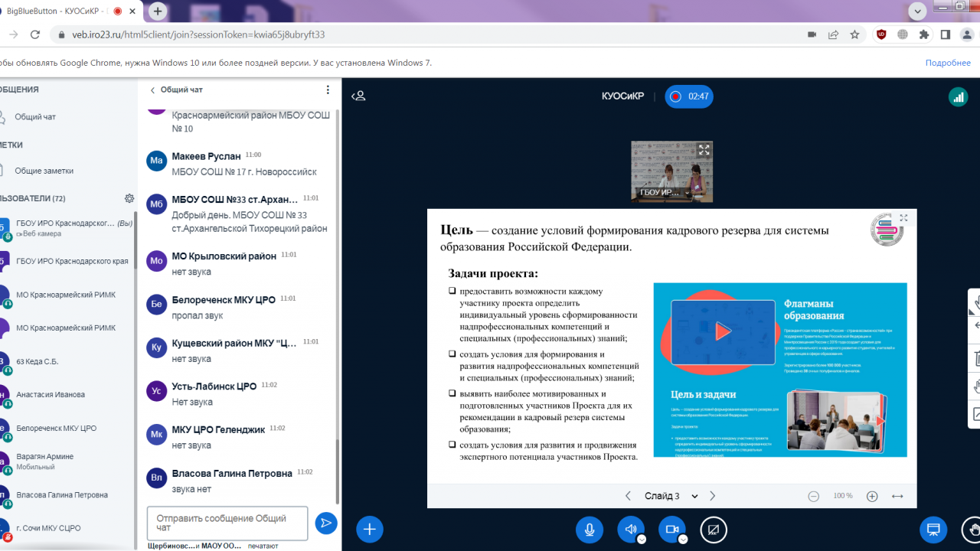Open chat options three-dot menu
This screenshot has width=980, height=551.
point(328,90)
